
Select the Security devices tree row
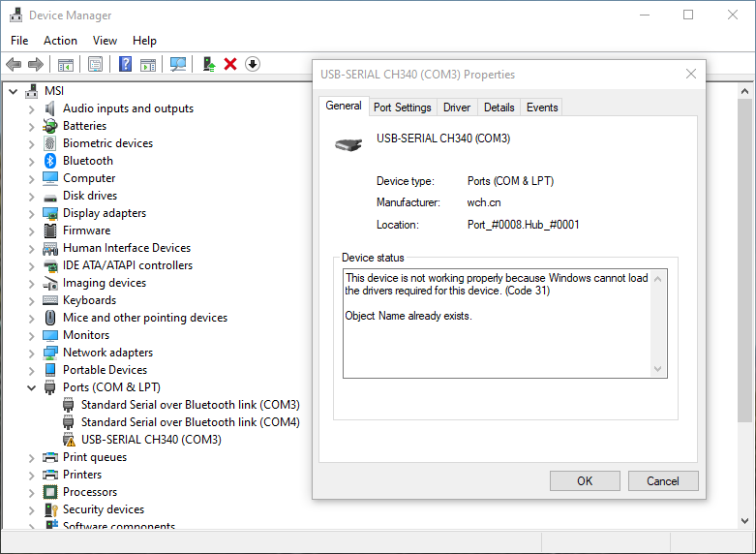pyautogui.click(x=104, y=509)
